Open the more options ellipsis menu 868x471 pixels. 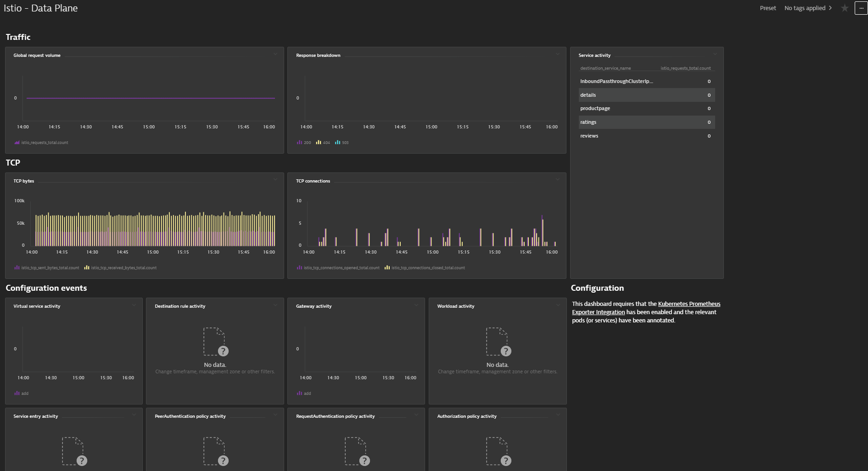click(861, 8)
